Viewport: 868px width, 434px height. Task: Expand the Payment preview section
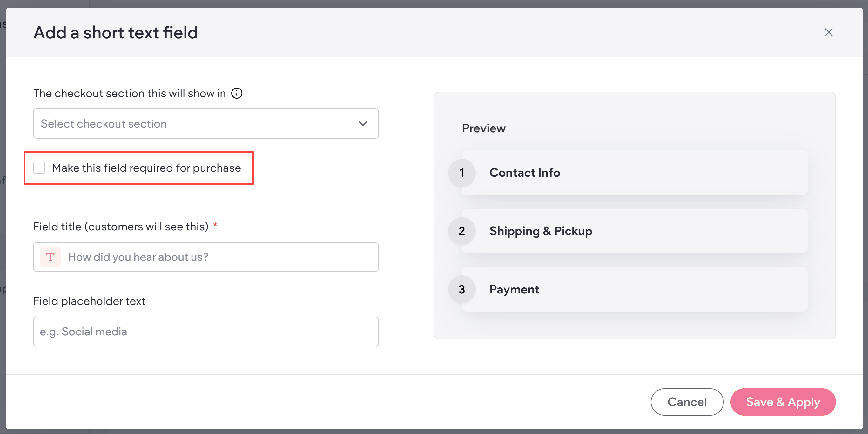coord(634,289)
